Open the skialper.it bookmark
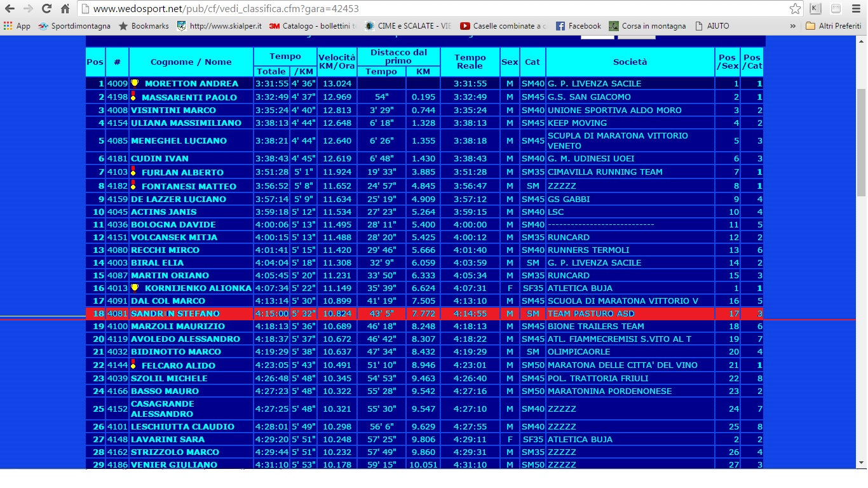Viewport: 868px width, 488px height. pyautogui.click(x=219, y=26)
